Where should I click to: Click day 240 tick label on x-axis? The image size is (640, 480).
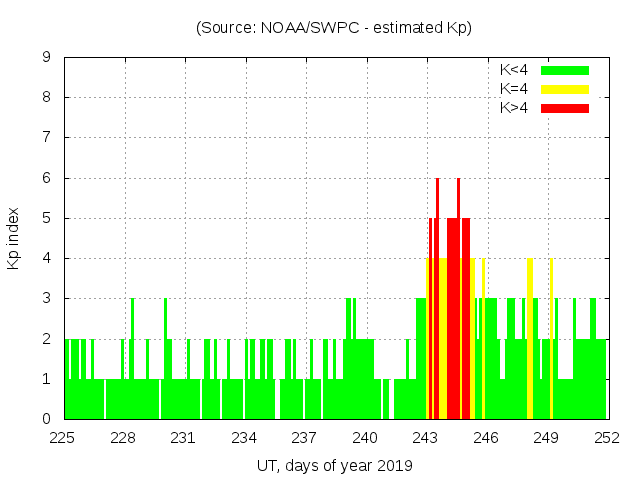(365, 437)
